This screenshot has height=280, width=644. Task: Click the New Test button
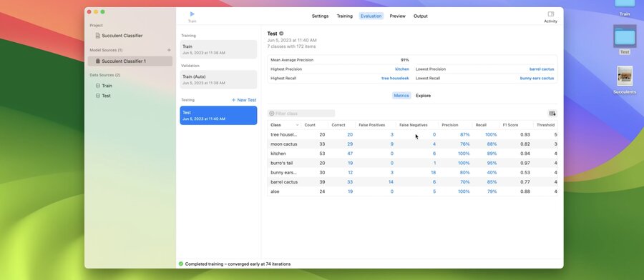tap(244, 100)
